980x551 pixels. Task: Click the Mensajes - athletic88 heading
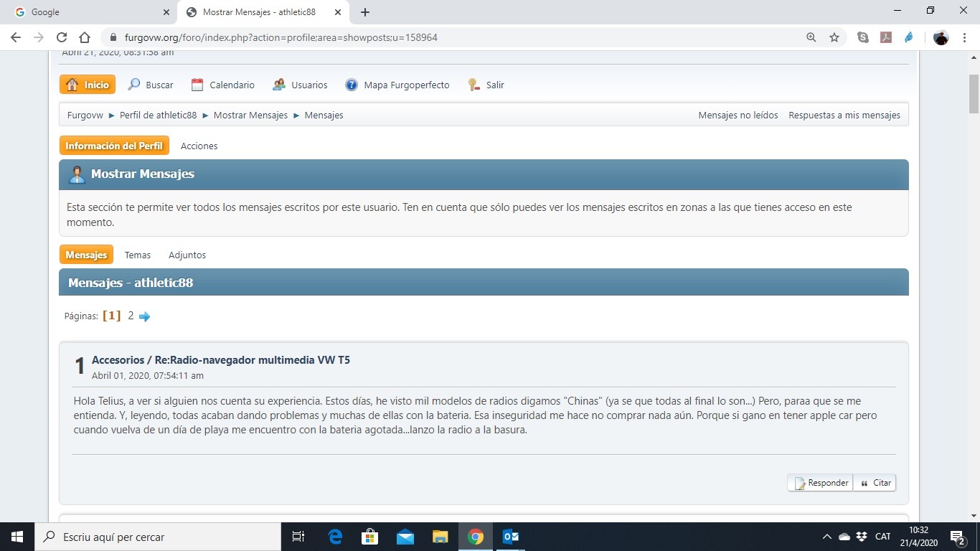pyautogui.click(x=131, y=283)
